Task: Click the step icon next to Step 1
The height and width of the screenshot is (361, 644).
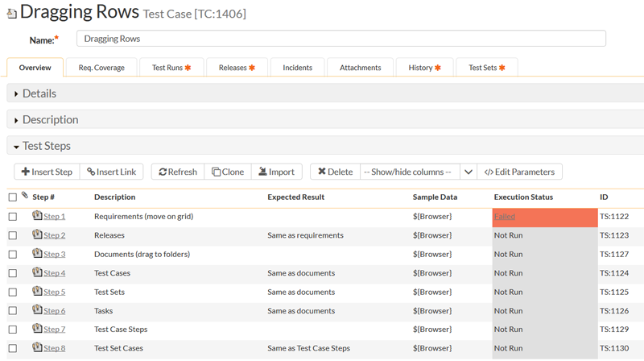Action: (37, 216)
